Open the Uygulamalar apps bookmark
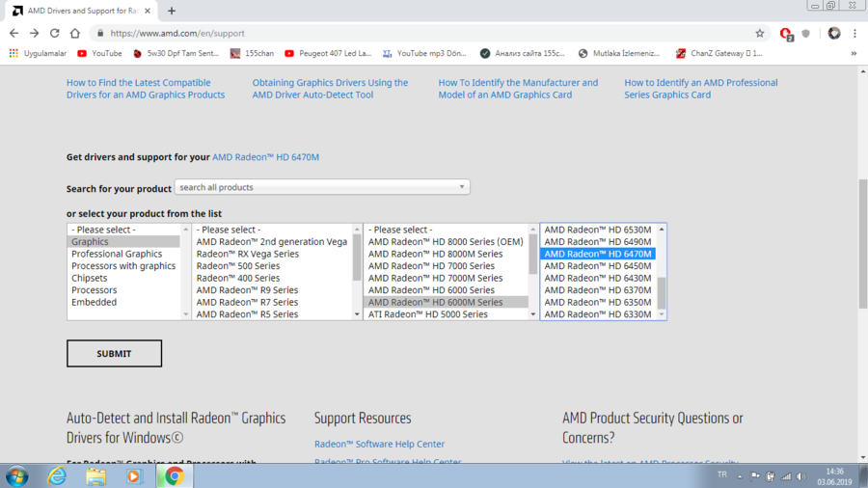The height and width of the screenshot is (488, 868). 38,53
